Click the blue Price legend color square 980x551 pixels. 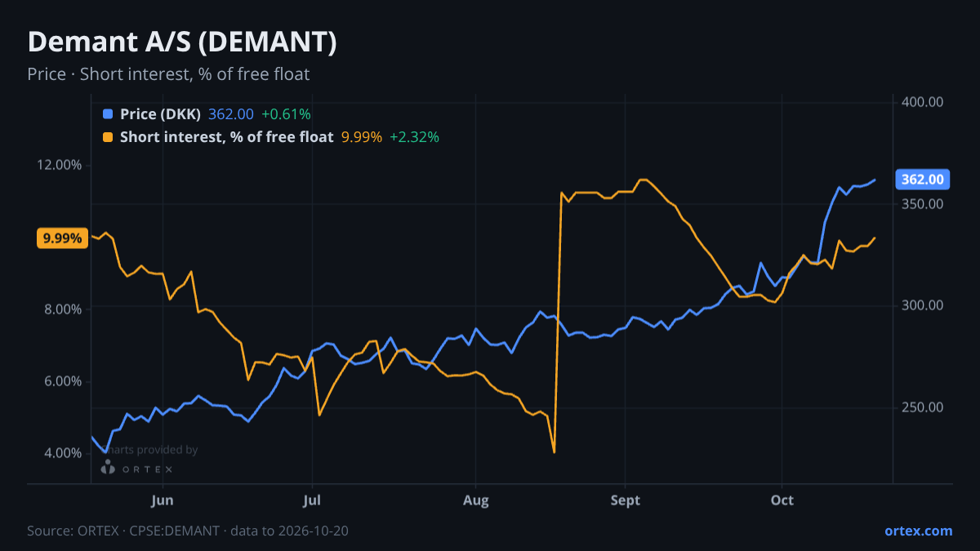tap(108, 114)
